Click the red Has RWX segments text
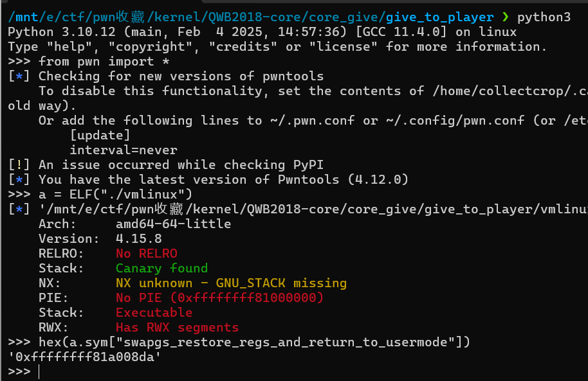The width and height of the screenshot is (588, 381). coord(177,328)
